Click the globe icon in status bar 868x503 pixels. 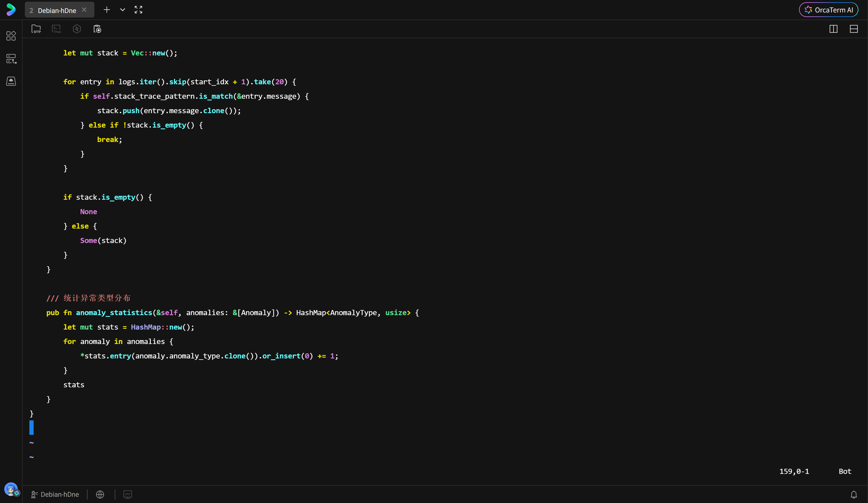(x=100, y=495)
